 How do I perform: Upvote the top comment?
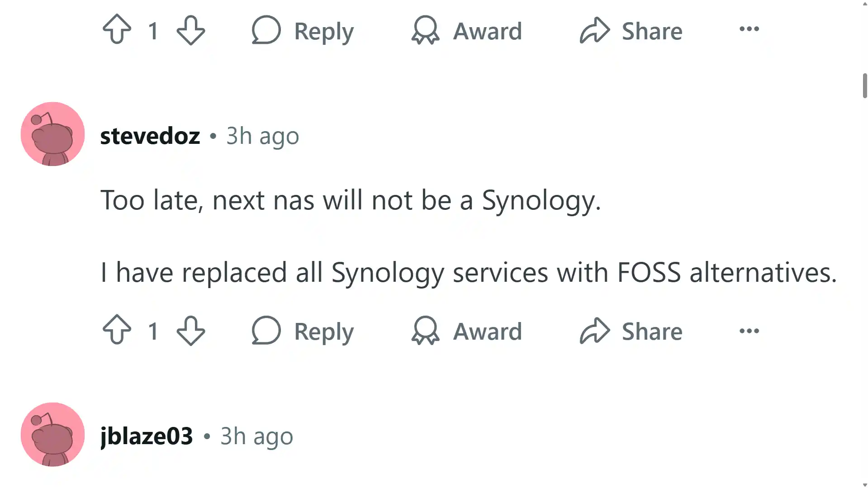(x=117, y=30)
